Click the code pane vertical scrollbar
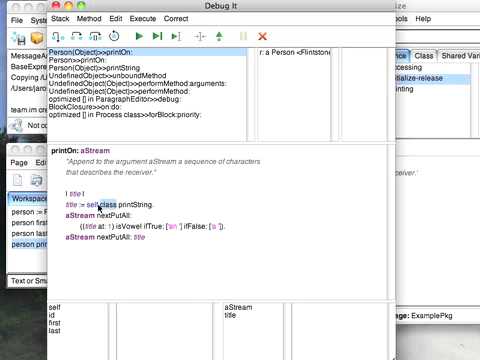 pos(391,222)
